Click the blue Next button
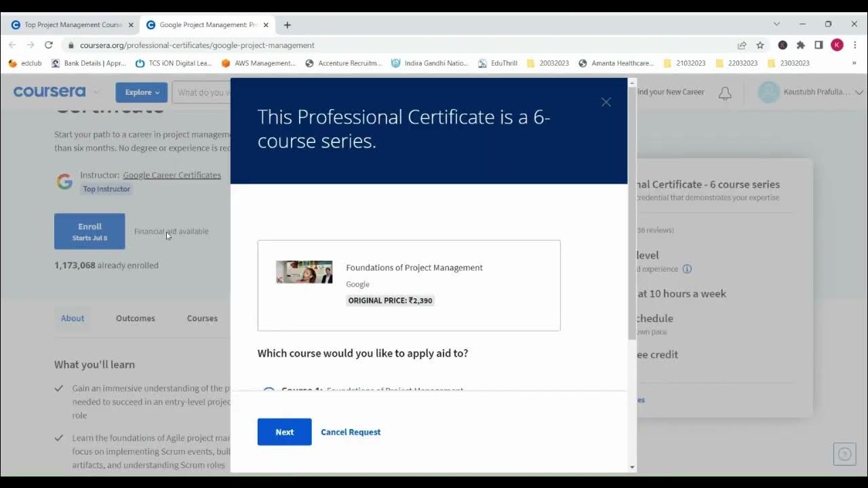The height and width of the screenshot is (488, 868). (284, 432)
